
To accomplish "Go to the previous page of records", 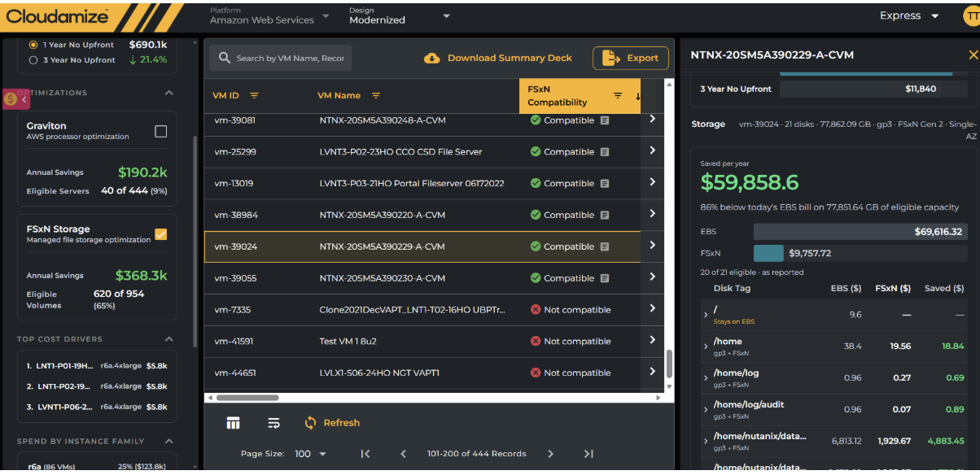I will point(403,454).
